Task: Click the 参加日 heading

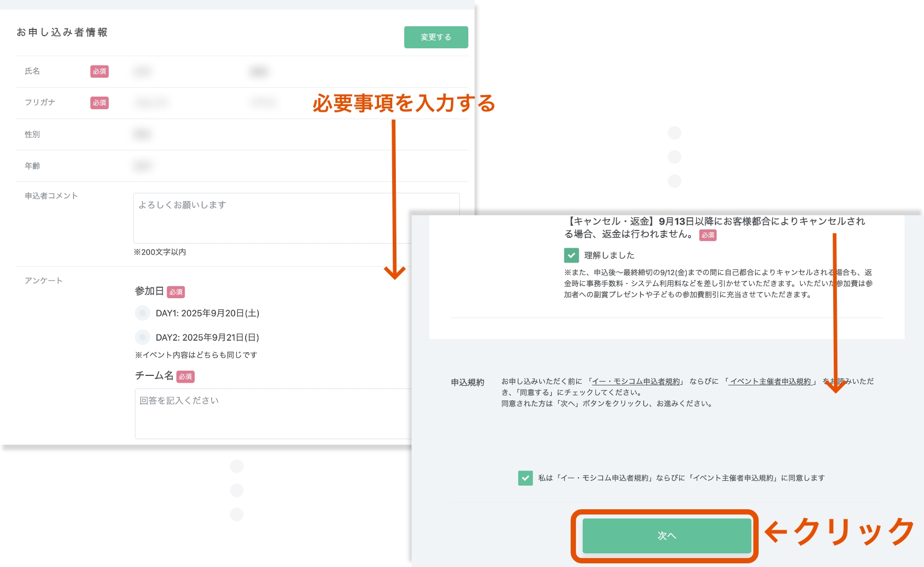Action: coord(149,291)
